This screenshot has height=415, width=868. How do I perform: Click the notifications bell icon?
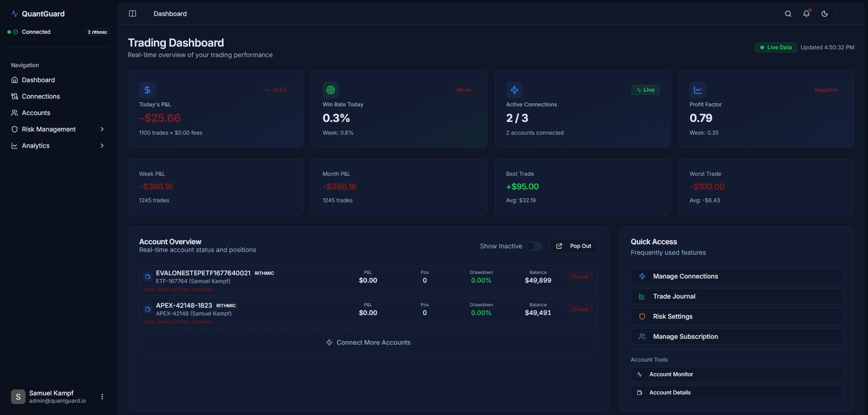pos(806,14)
